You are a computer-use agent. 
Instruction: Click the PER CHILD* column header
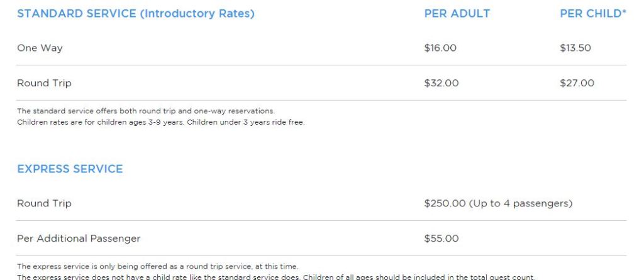pos(592,14)
